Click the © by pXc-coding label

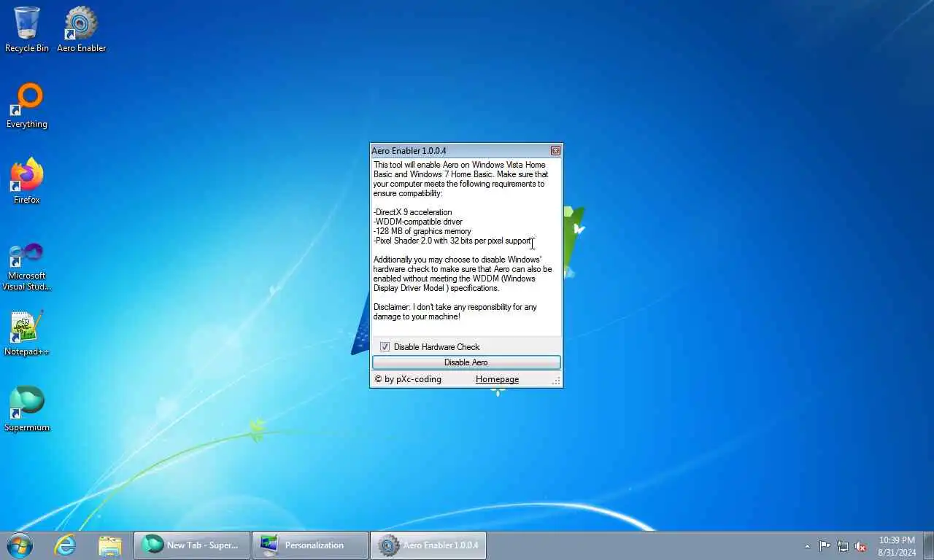click(408, 379)
